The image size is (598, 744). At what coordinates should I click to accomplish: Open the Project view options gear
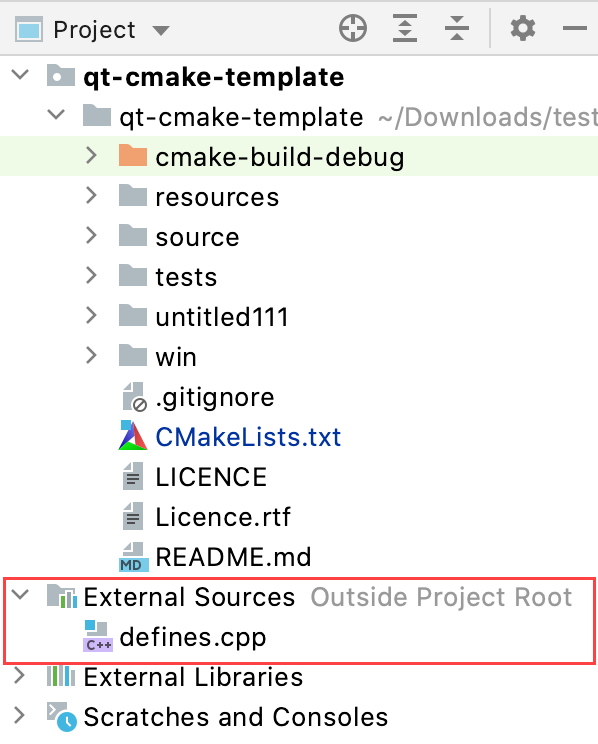tap(523, 28)
